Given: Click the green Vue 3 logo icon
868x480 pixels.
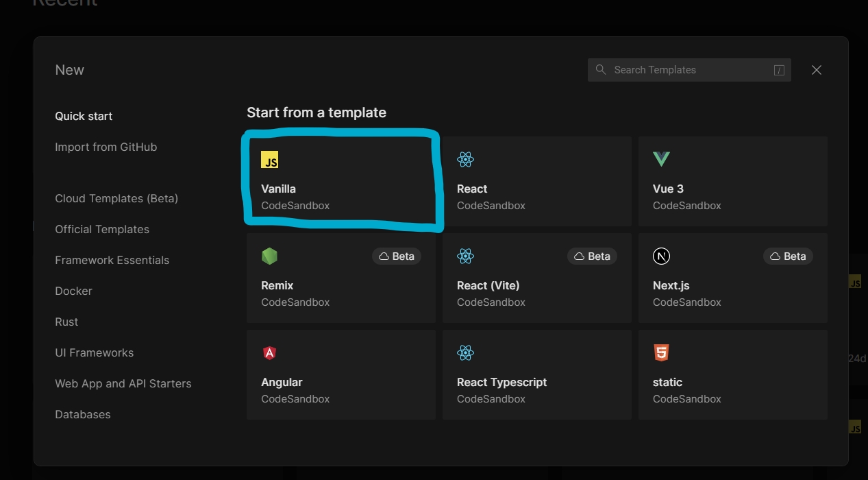Looking at the screenshot, I should (661, 160).
